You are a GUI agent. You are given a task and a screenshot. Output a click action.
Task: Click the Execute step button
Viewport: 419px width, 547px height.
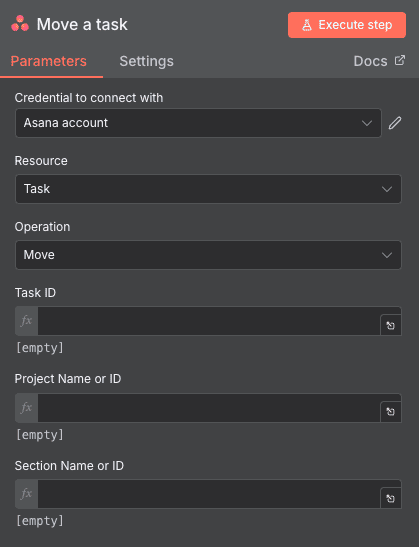click(x=347, y=25)
